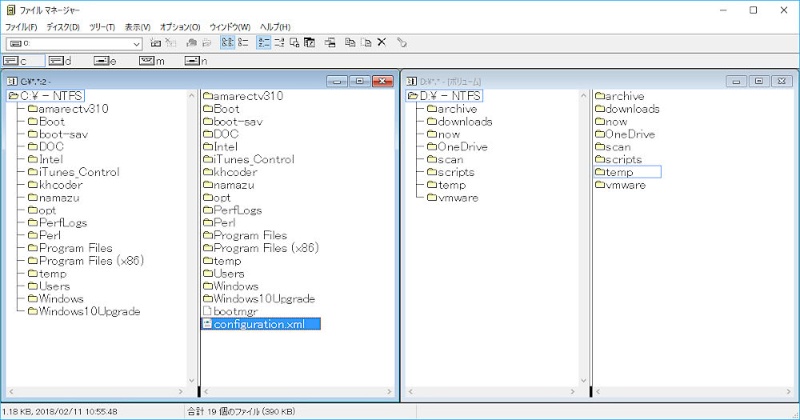
Task: Open a new window via toolbar icon
Action: [x=330, y=43]
